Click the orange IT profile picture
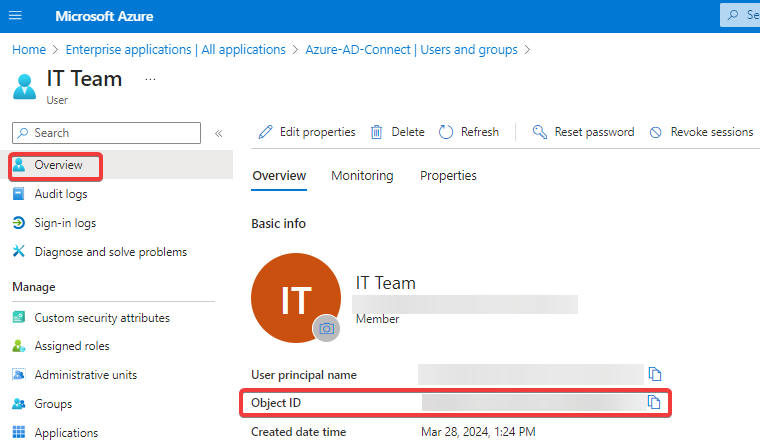This screenshot has height=442, width=760. pyautogui.click(x=296, y=298)
